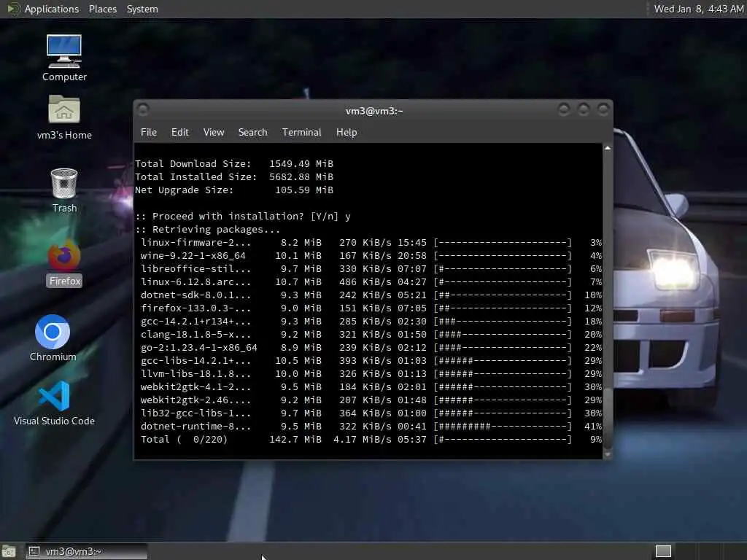Image resolution: width=747 pixels, height=560 pixels.
Task: Click the terminal scrollbar down arrow
Action: [x=608, y=455]
